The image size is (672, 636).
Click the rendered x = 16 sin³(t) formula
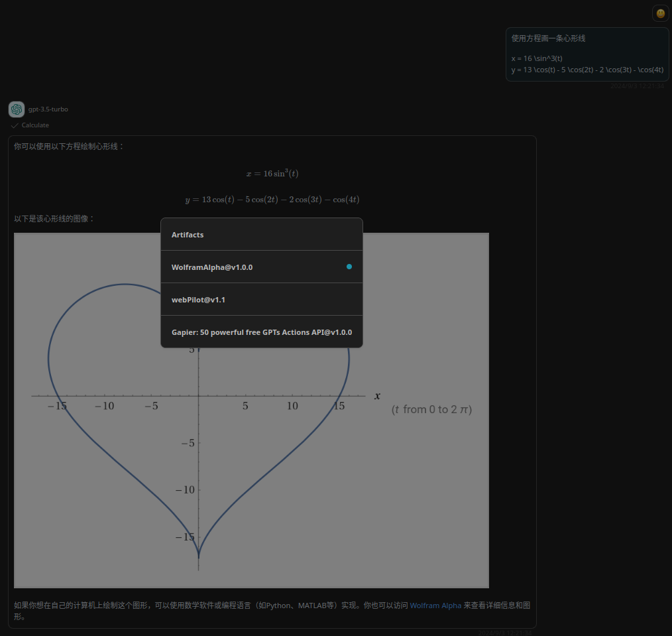point(272,173)
